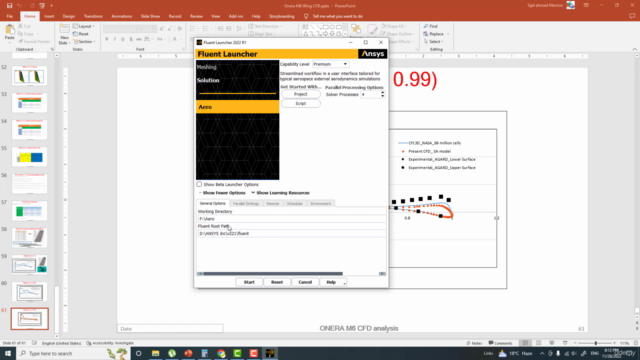Viewport: 640px width, 360px height.
Task: Select Aero workspace in Fluent Launcher
Action: pyautogui.click(x=238, y=107)
